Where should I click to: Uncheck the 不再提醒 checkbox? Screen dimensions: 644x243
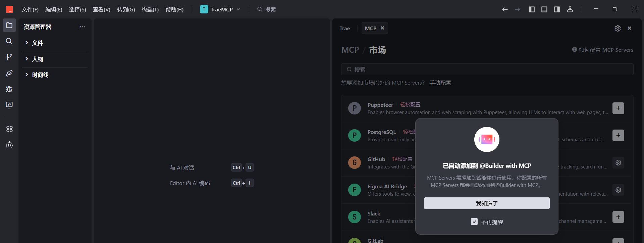(x=474, y=222)
